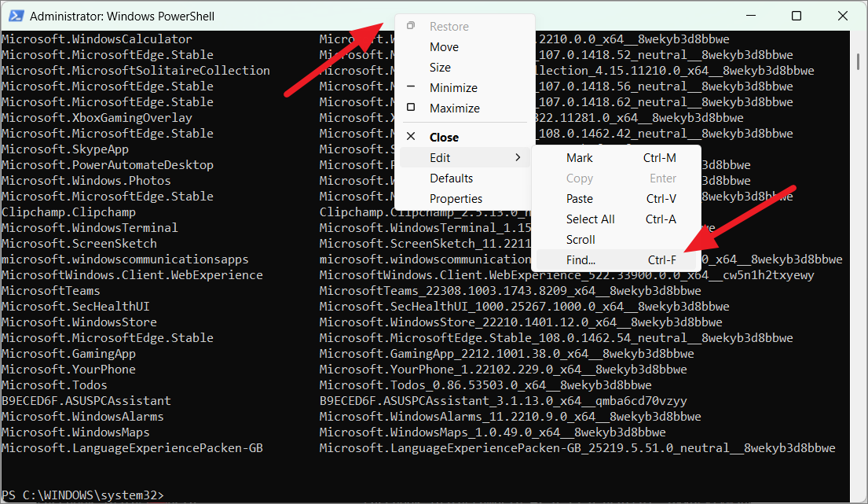
Task: Click 'MicrosoftTeams' in the name column
Action: (51, 291)
